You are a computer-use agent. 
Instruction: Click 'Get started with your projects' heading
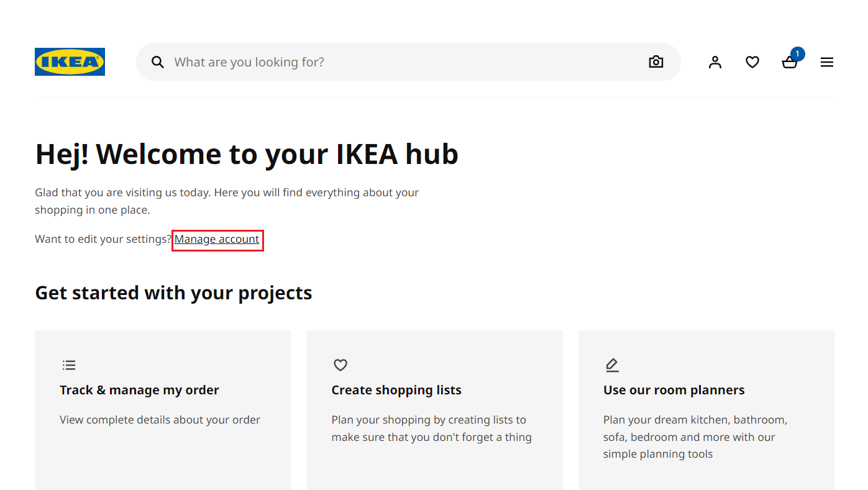coord(173,293)
